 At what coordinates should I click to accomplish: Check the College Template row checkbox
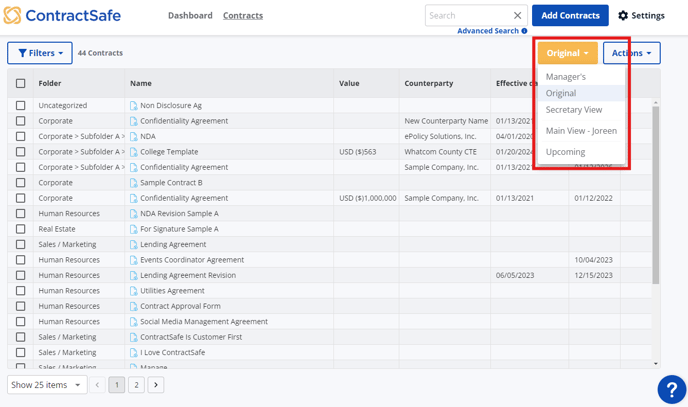21,152
